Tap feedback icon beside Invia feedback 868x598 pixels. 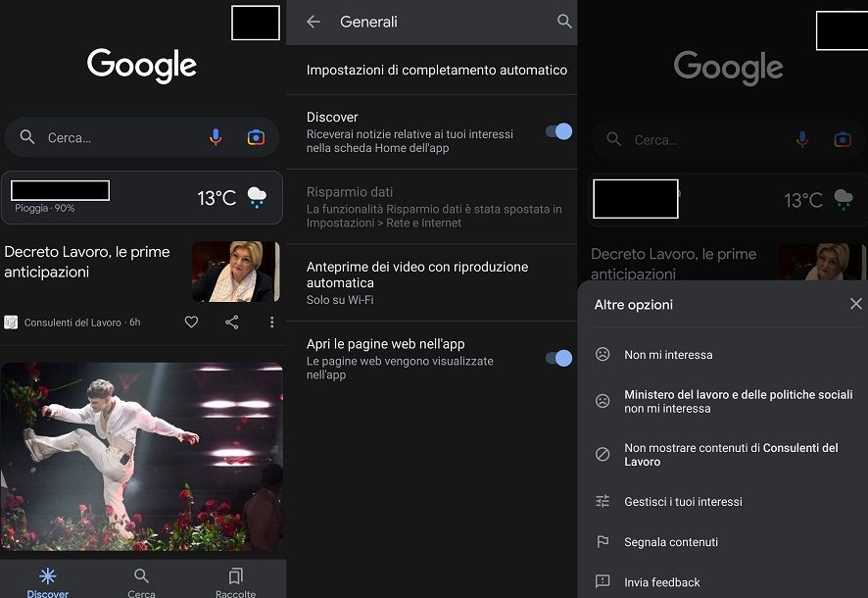pos(603,581)
